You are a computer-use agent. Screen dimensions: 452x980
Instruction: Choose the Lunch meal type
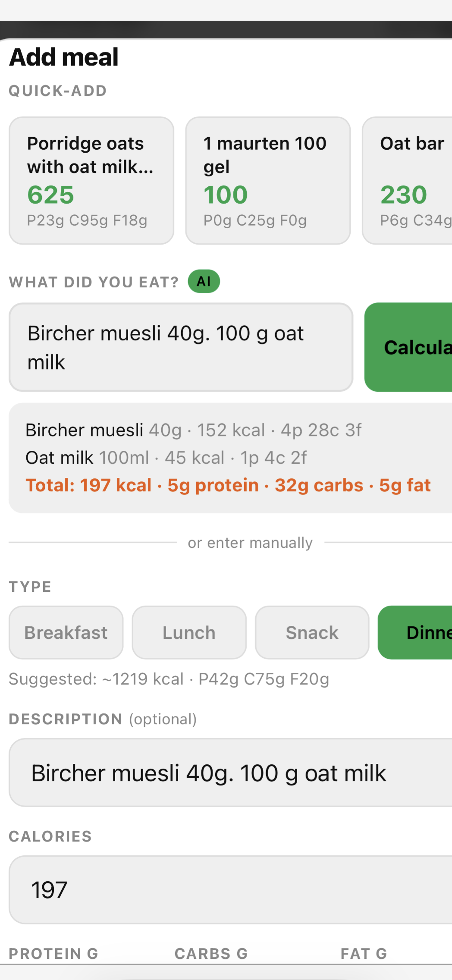pyautogui.click(x=189, y=632)
